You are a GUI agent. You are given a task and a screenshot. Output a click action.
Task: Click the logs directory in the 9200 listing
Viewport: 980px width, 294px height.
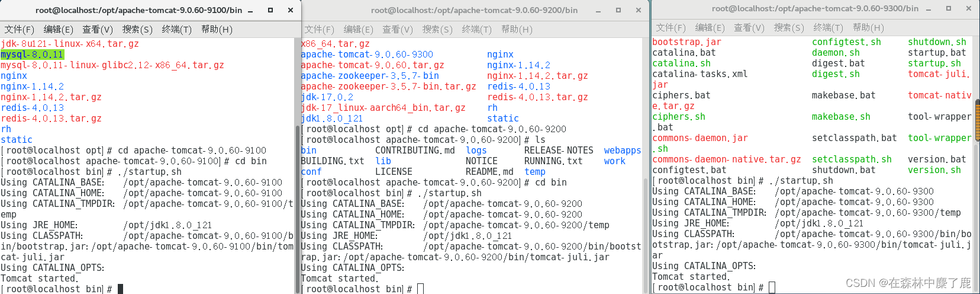(476, 151)
